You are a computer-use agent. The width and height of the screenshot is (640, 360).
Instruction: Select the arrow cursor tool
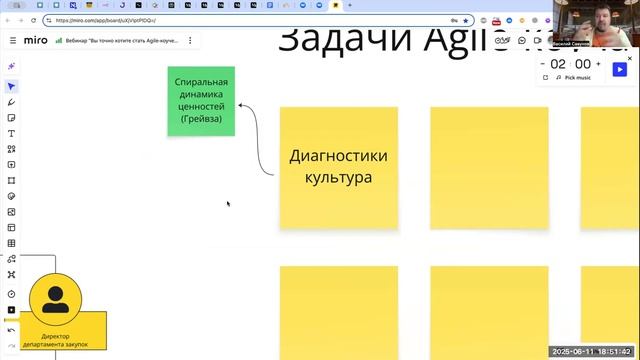click(x=11, y=86)
